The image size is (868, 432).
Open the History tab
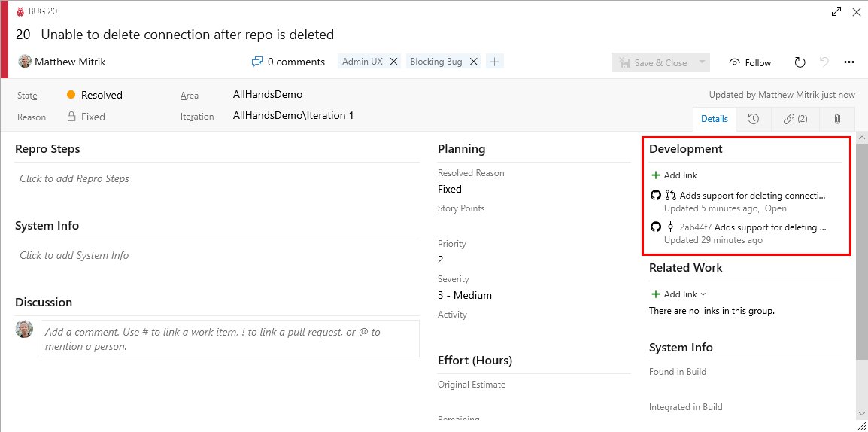pyautogui.click(x=753, y=118)
